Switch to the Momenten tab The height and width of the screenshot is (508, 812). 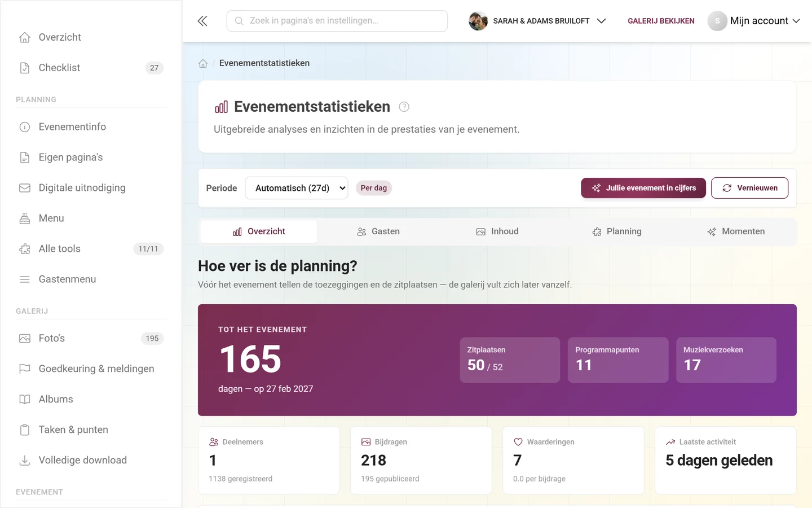pyautogui.click(x=736, y=231)
